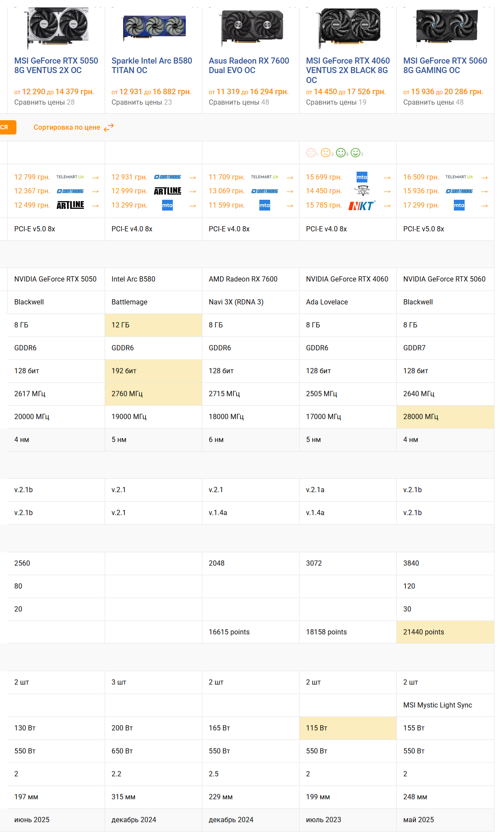Screen dimensions: 504x838
Task: Open Telemart logo next to 12 799 грн.
Action: click(x=70, y=177)
